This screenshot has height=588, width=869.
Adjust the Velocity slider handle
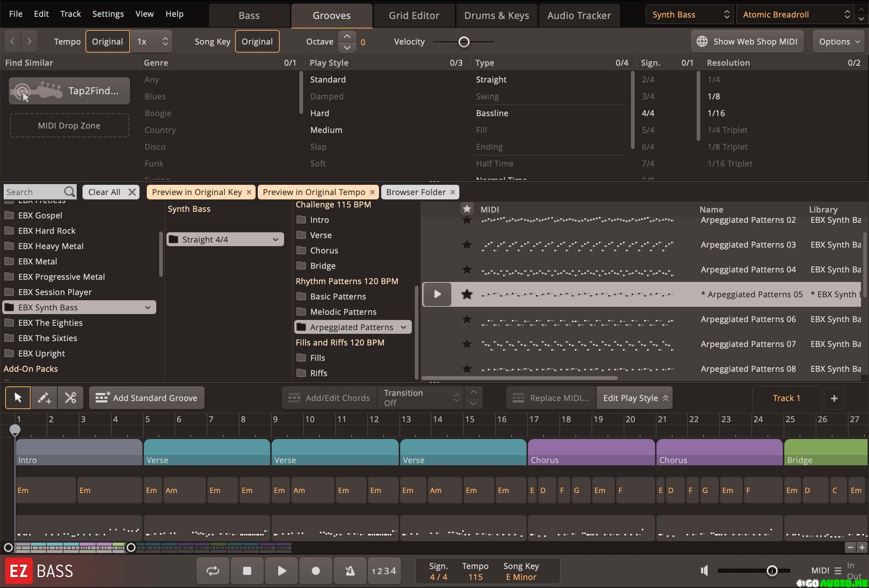(x=464, y=42)
